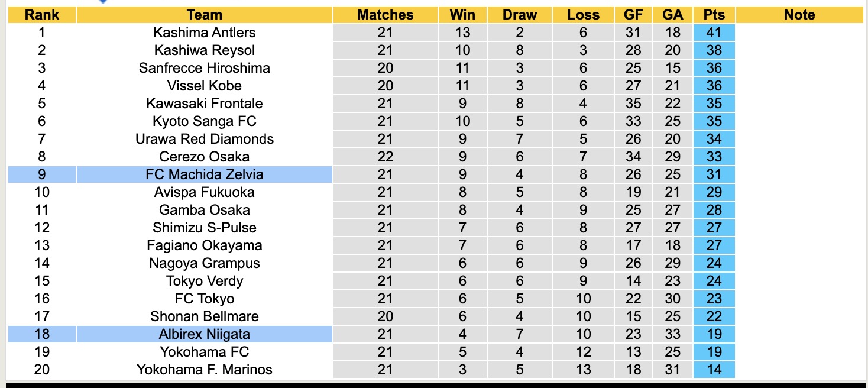Viewport: 868px width, 388px height.
Task: Open Kawasaki Frontale team entry
Action: coord(204,104)
